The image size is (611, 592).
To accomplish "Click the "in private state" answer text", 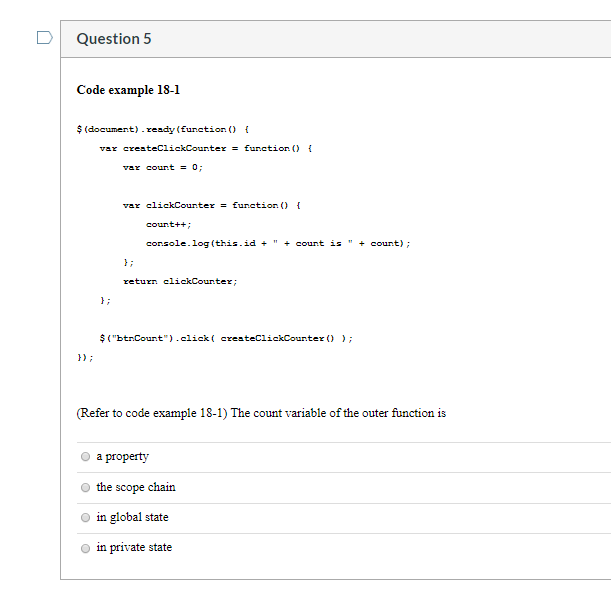I will 134,547.
